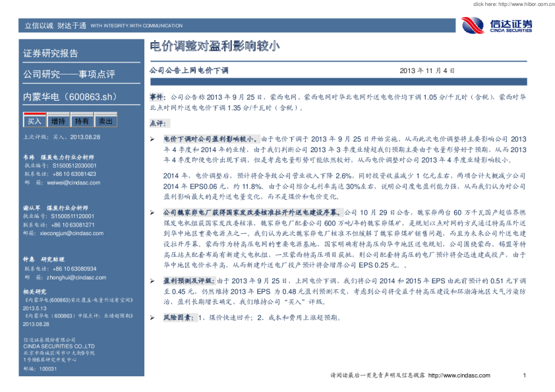This screenshot has height=392, width=555.
Task: Select the 买入 rating box
Action: (x=34, y=121)
